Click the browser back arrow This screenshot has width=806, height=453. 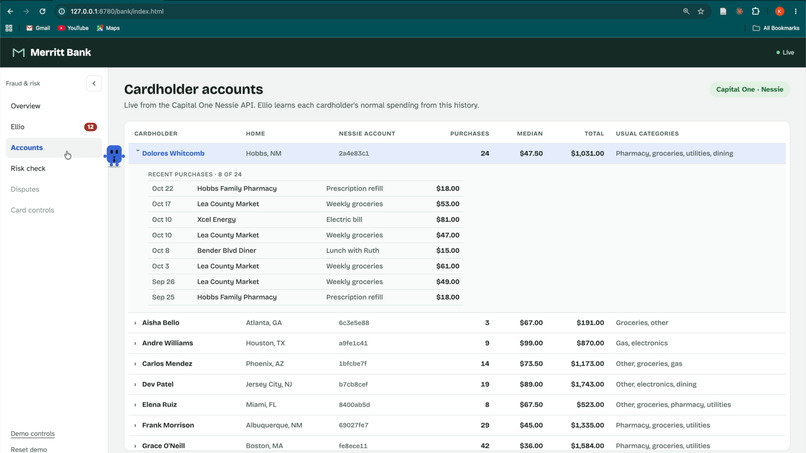pyautogui.click(x=10, y=11)
